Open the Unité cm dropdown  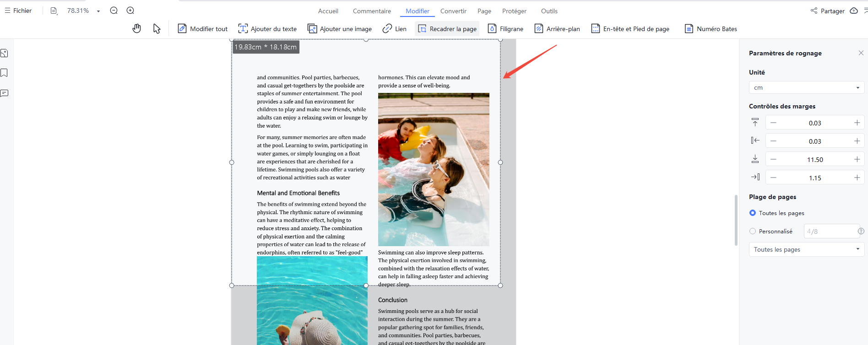(x=807, y=87)
